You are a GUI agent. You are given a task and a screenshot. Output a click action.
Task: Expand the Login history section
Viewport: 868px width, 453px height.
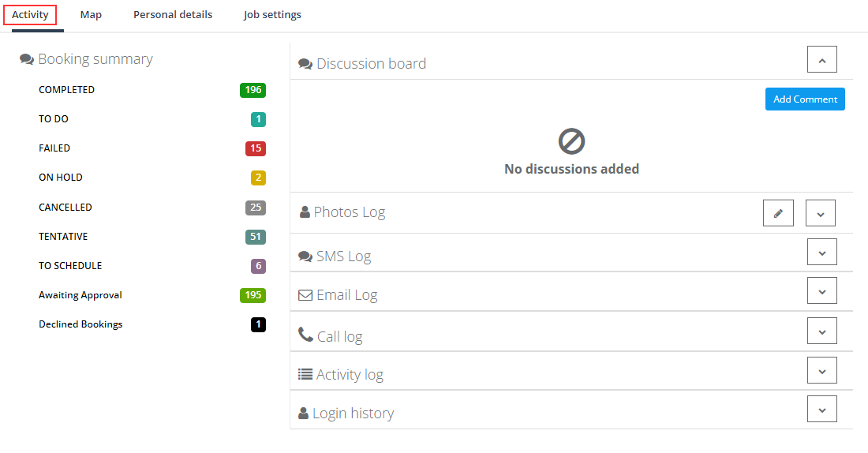click(x=821, y=409)
